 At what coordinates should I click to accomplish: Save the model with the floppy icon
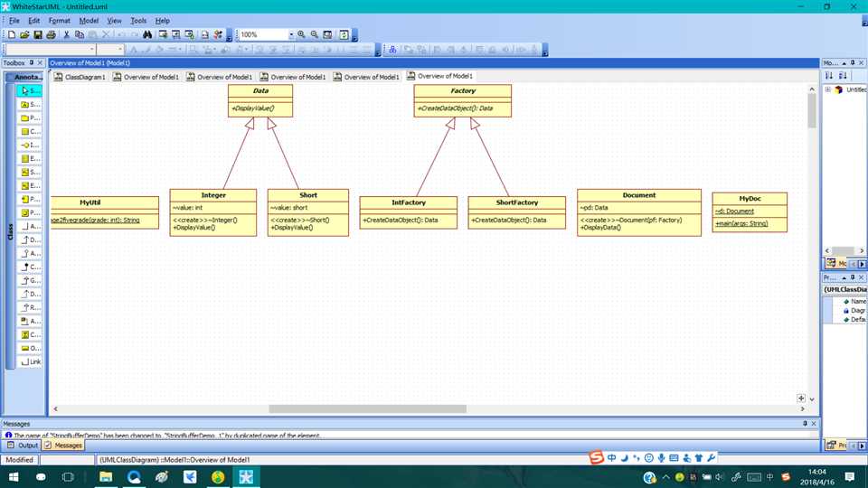point(38,35)
